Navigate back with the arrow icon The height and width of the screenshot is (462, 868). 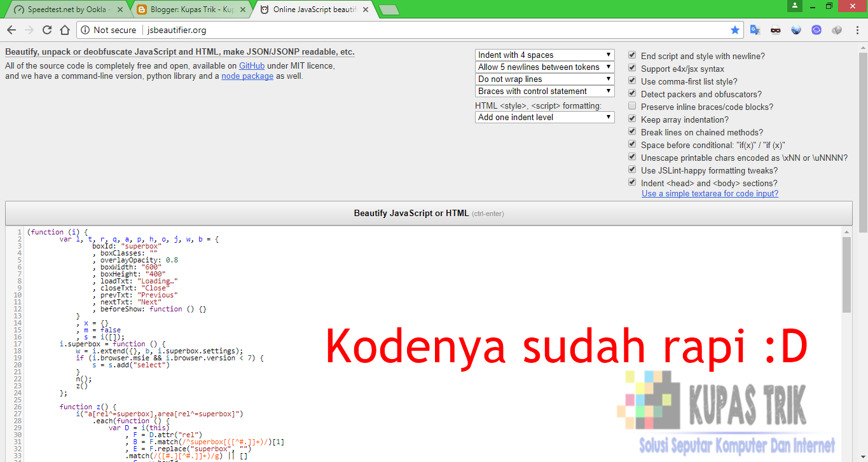point(11,30)
